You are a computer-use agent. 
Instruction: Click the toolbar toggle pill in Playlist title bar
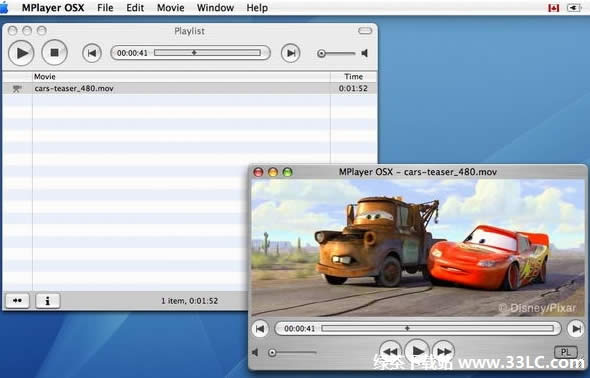coord(365,31)
